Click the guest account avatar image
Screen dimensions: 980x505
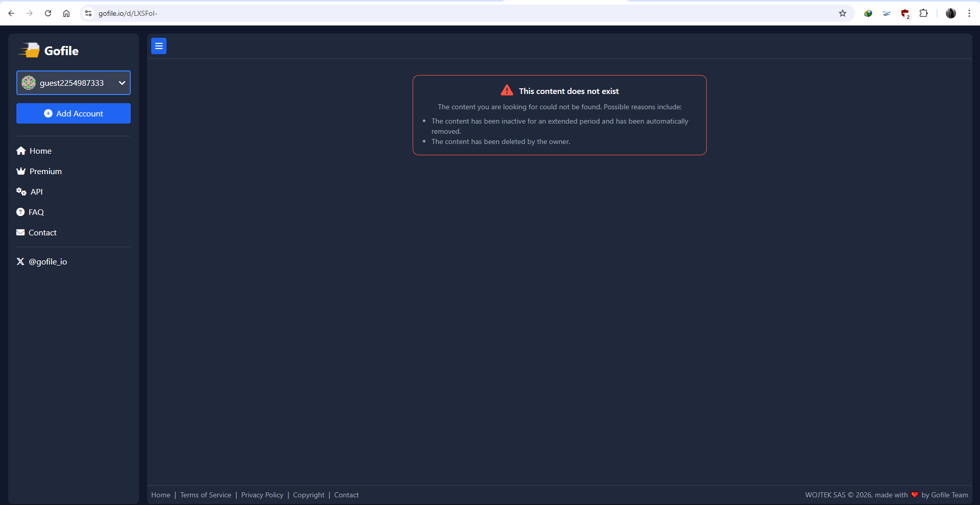pyautogui.click(x=29, y=83)
